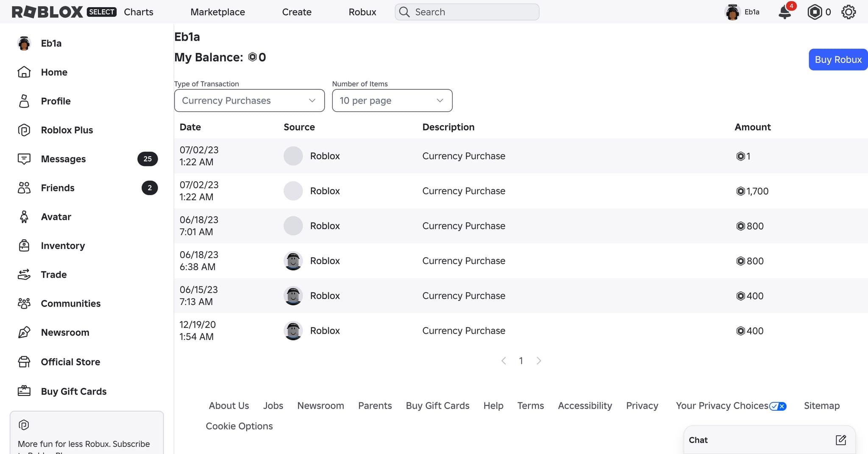Viewport: 868px width, 454px height.
Task: Open the Robux menu in top navigation
Action: point(362,12)
